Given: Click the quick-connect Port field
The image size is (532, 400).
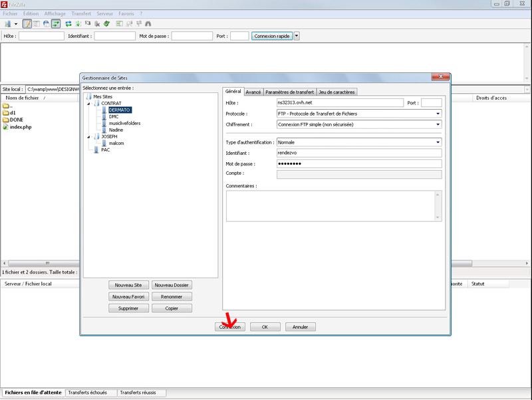Looking at the screenshot, I should [239, 36].
